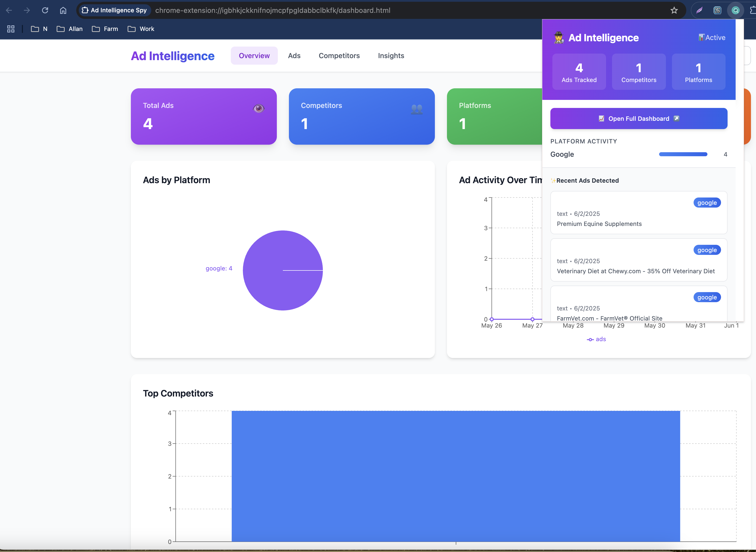The height and width of the screenshot is (552, 756).
Task: Click the purple feather extension icon
Action: pos(699,10)
